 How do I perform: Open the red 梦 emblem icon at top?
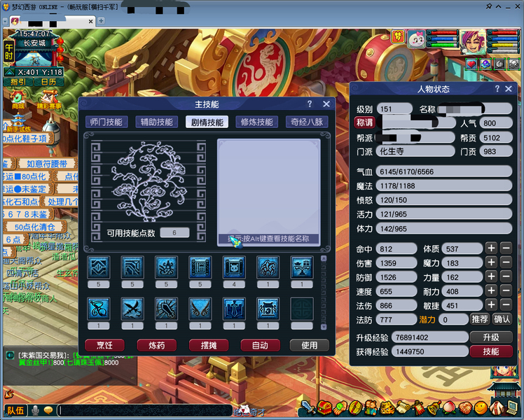[397, 36]
